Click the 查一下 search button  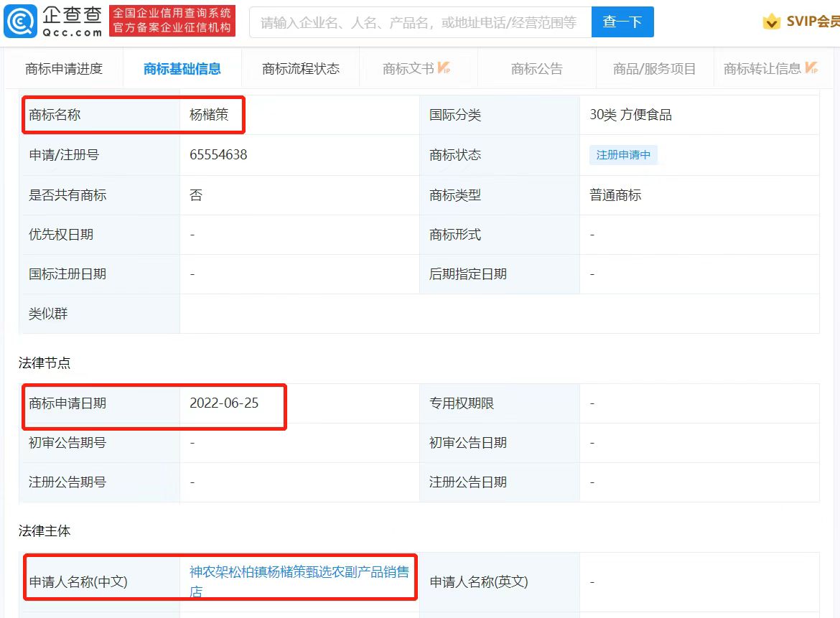622,22
